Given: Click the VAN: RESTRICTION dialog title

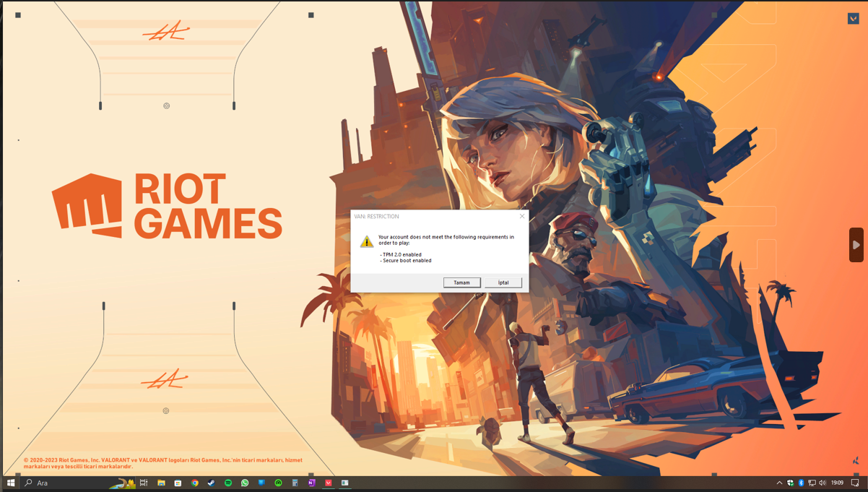Looking at the screenshot, I should [x=376, y=216].
